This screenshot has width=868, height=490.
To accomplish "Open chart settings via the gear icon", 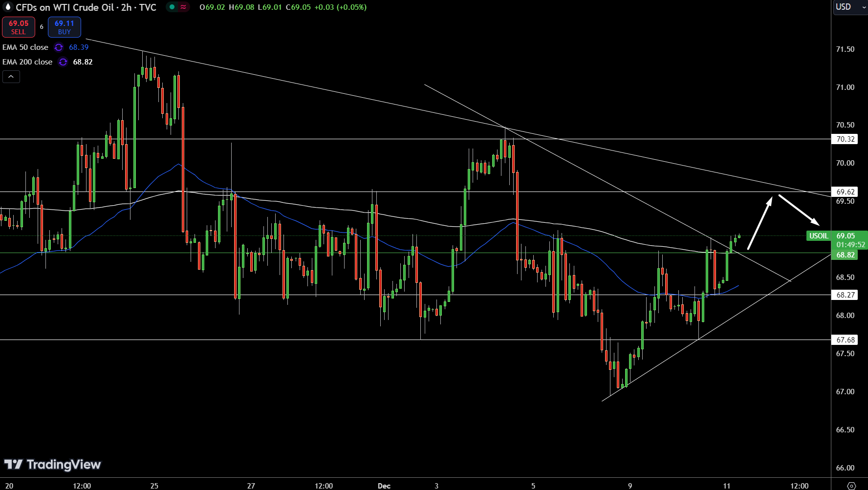I will tap(851, 486).
